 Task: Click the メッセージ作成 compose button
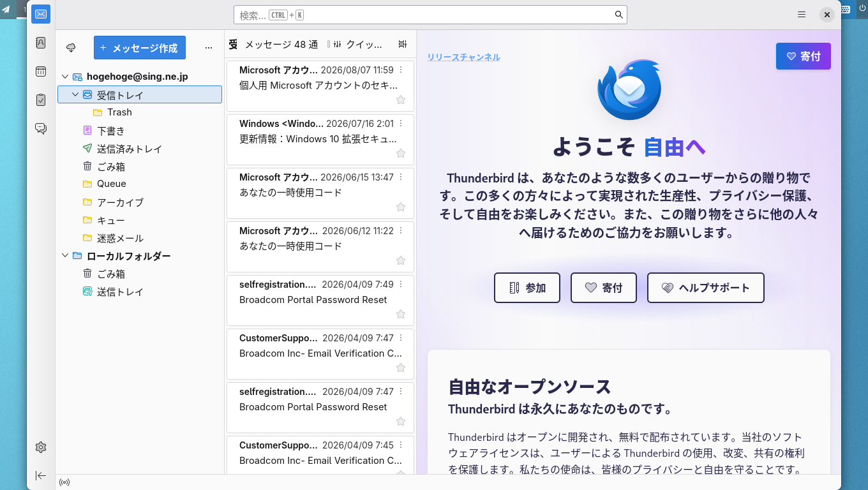pyautogui.click(x=140, y=48)
